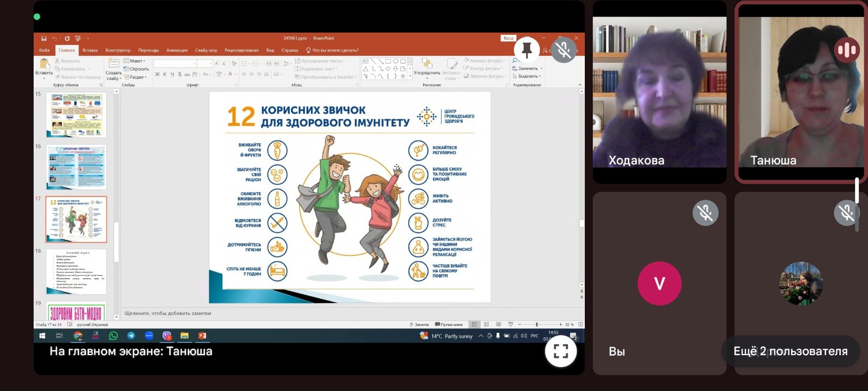Click the Создать слайд icon
Screen dimensions: 868x391
[x=113, y=63]
